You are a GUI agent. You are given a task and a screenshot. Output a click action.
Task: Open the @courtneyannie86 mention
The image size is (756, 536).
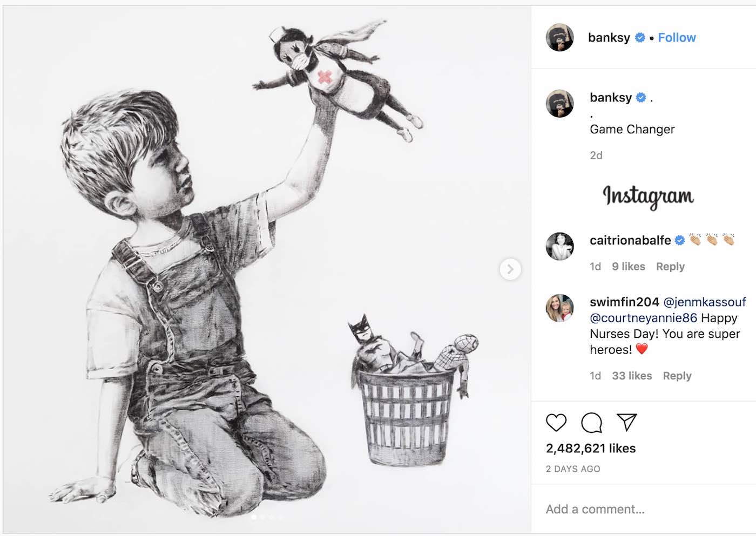coord(643,318)
